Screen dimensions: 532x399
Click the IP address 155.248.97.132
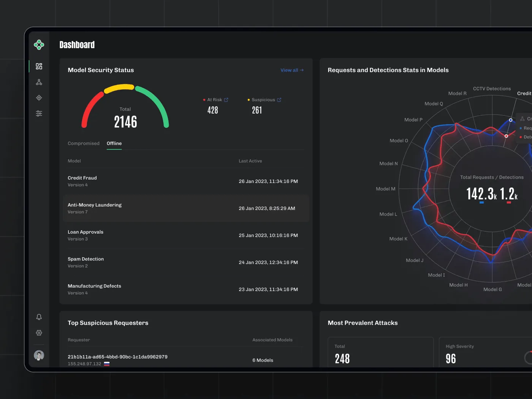click(84, 364)
